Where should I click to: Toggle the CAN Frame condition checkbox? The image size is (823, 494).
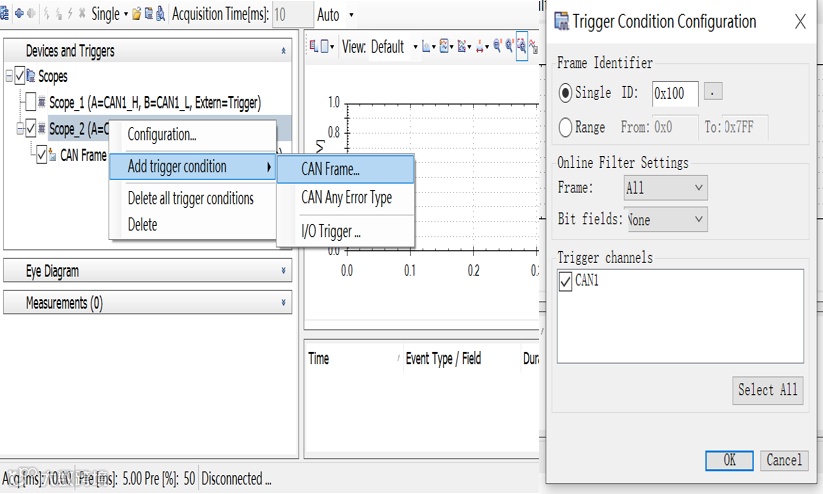click(41, 155)
